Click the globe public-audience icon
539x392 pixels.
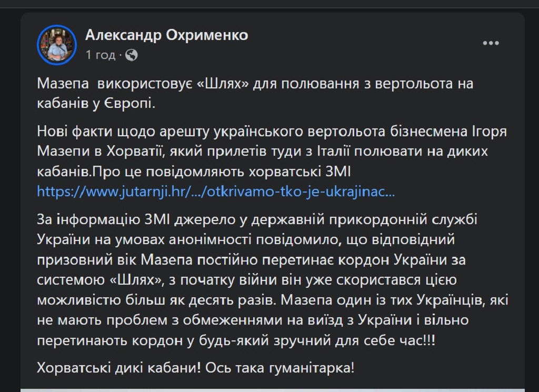point(132,55)
